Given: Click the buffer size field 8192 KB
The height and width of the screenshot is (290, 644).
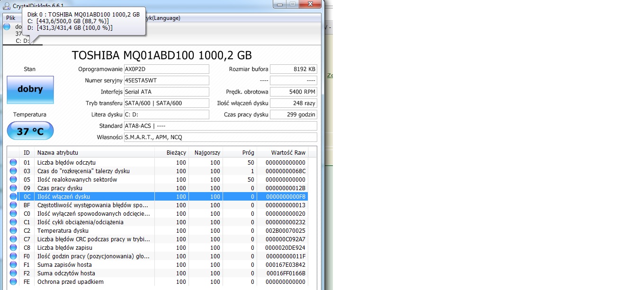Looking at the screenshot, I should (294, 69).
